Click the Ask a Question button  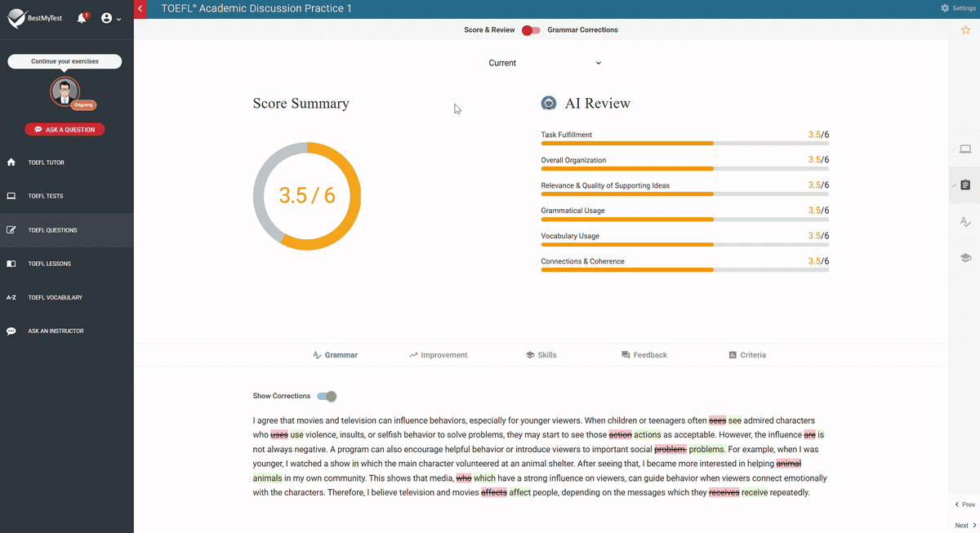click(x=65, y=130)
